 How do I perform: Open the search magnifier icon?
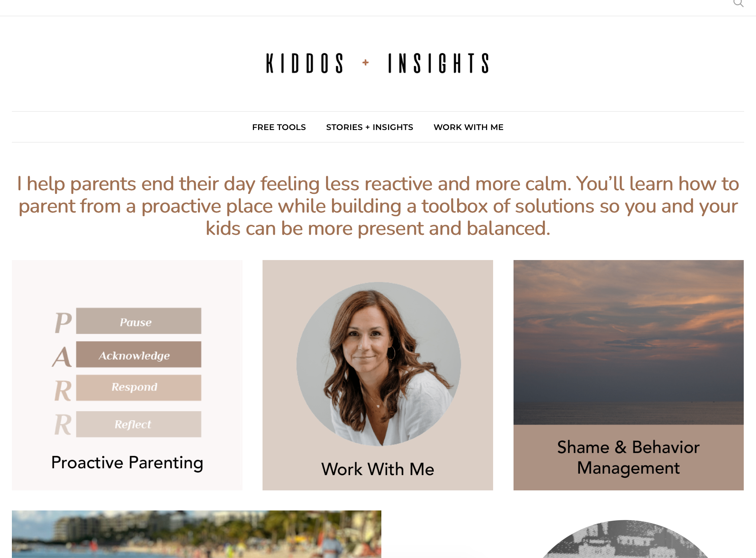pos(738,3)
